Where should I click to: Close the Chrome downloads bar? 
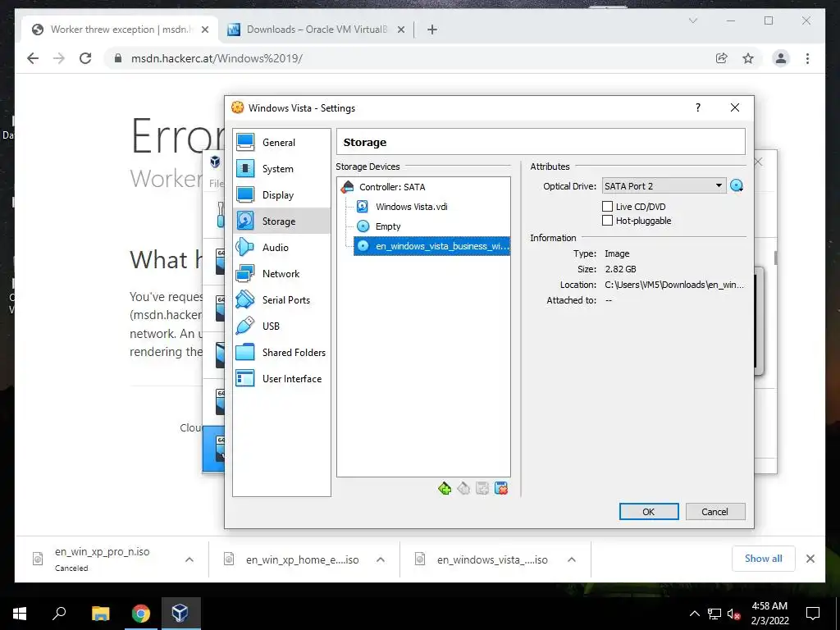tap(810, 559)
